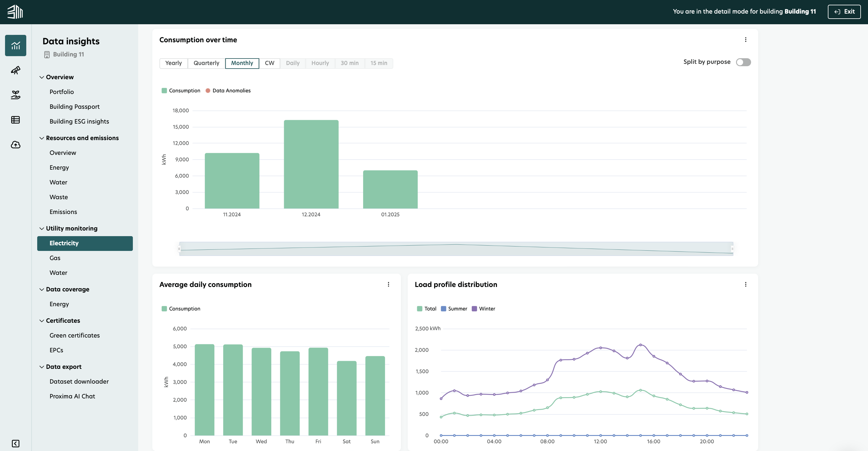Image resolution: width=868 pixels, height=451 pixels.
Task: Open Load profile distribution options menu
Action: tap(745, 284)
